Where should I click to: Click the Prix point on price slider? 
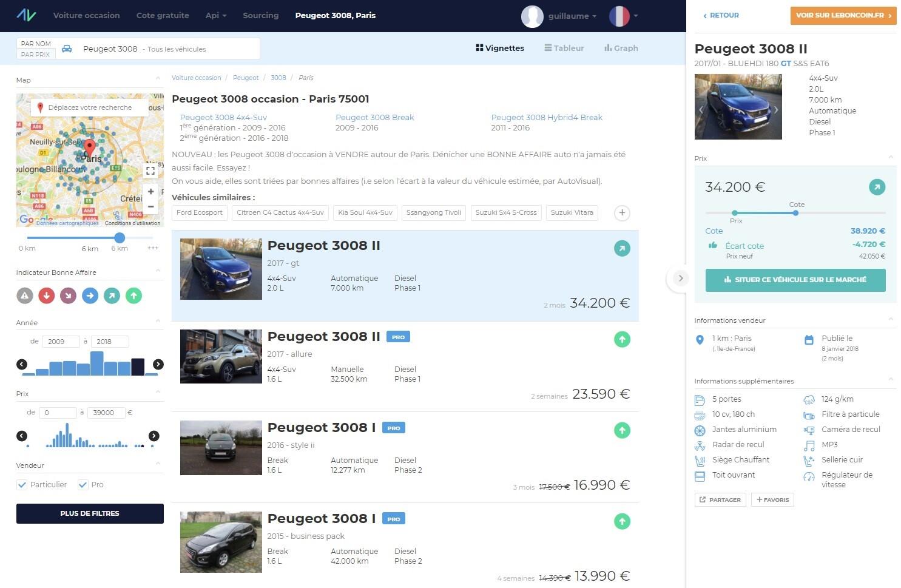(x=735, y=213)
